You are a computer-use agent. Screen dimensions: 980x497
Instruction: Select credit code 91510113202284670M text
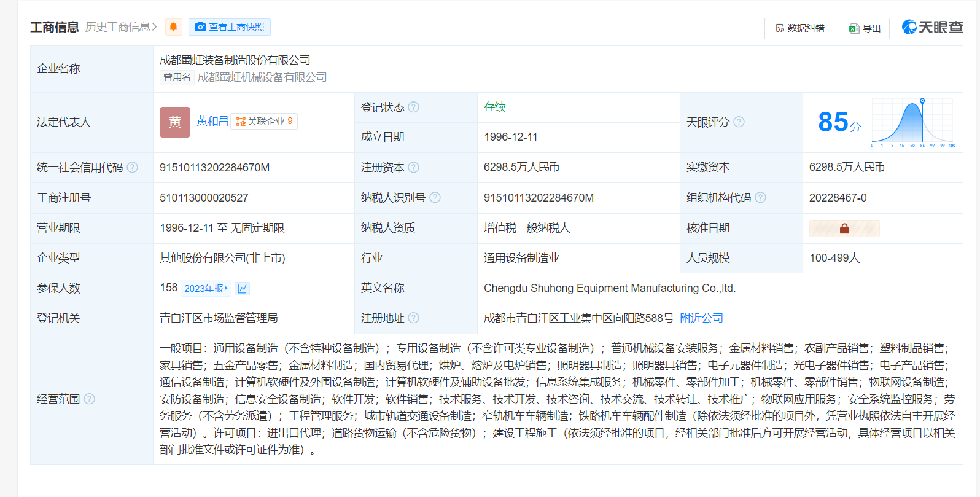point(214,168)
